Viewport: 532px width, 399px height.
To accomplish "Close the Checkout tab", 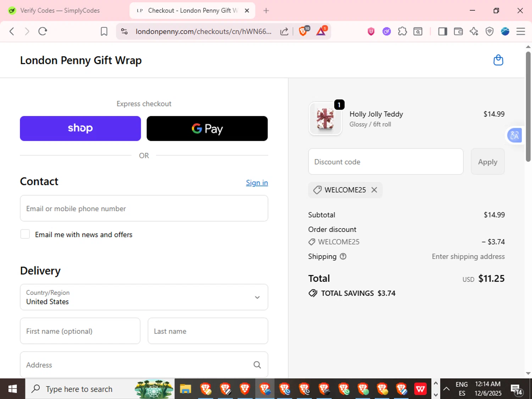I will click(x=247, y=11).
